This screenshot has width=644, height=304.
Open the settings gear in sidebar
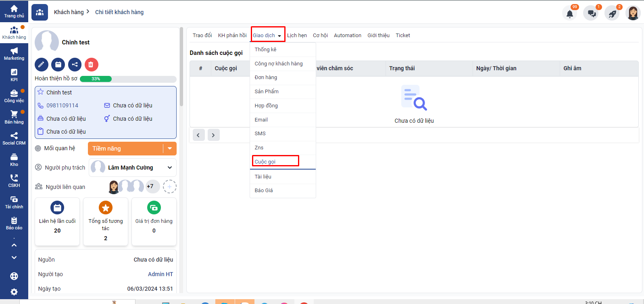[x=14, y=292]
